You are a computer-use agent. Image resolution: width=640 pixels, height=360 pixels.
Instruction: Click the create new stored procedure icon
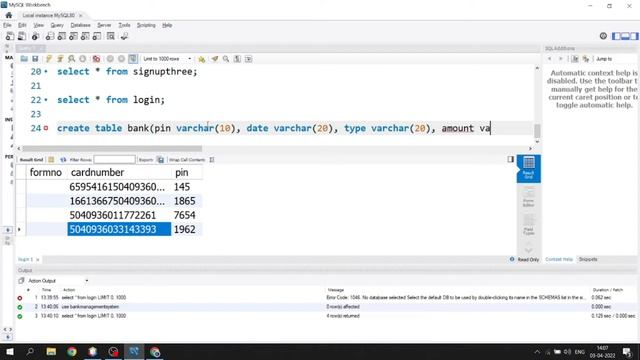coord(85,37)
